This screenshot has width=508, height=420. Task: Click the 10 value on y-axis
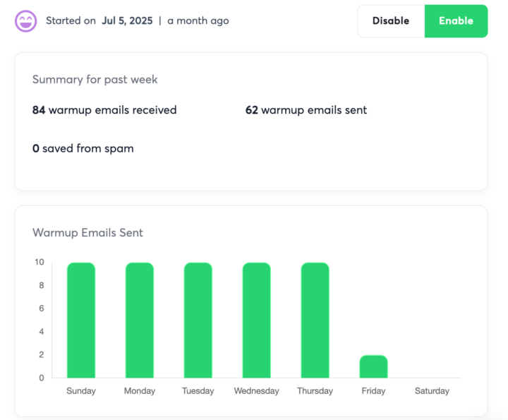click(39, 263)
